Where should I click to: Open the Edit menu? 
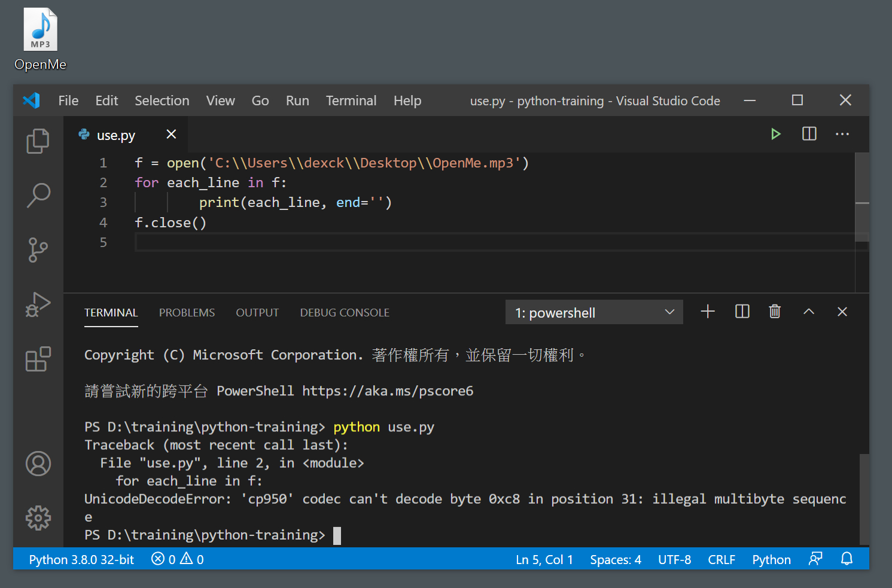point(106,100)
